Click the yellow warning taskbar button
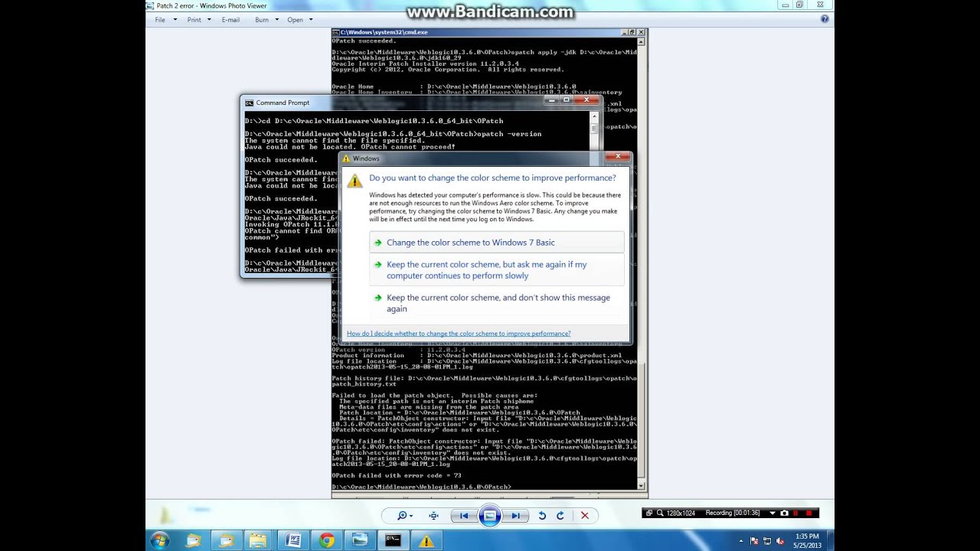 pos(426,541)
